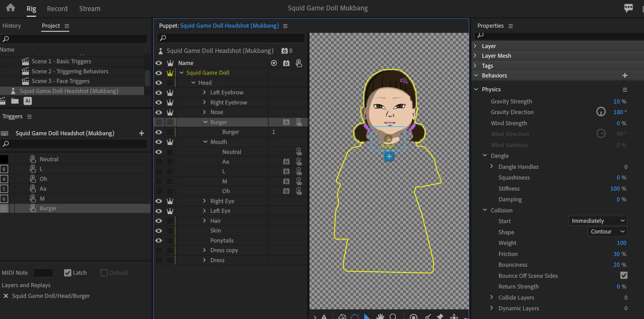Expand the Right Eye group
Viewport: 644px width, 319px height.
coord(204,201)
